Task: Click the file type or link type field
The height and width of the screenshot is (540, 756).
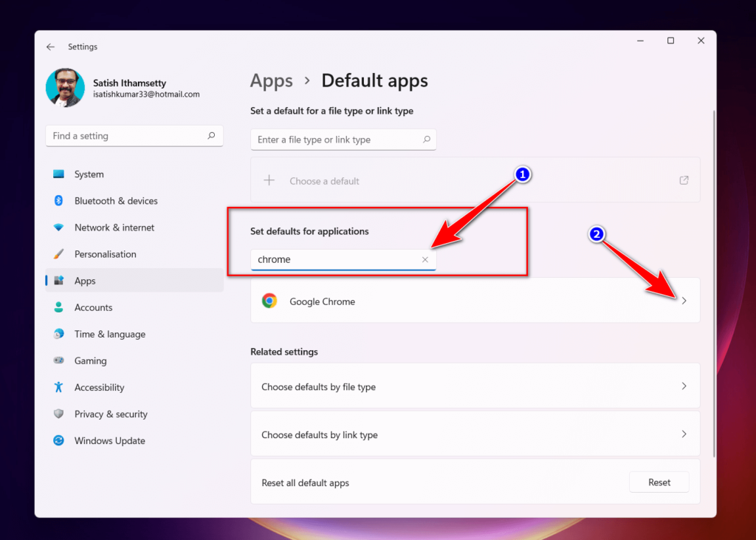Action: (343, 140)
